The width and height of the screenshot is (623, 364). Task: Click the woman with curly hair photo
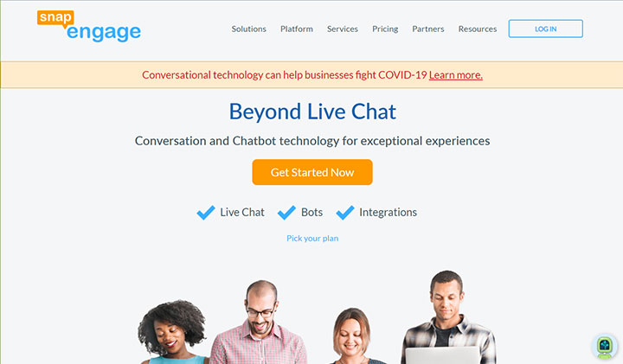(173, 332)
